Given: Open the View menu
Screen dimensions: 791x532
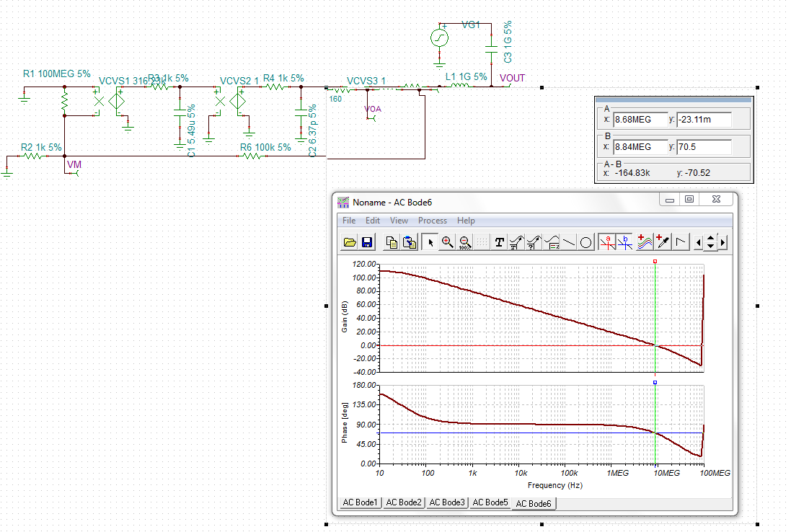Looking at the screenshot, I should pyautogui.click(x=399, y=221).
